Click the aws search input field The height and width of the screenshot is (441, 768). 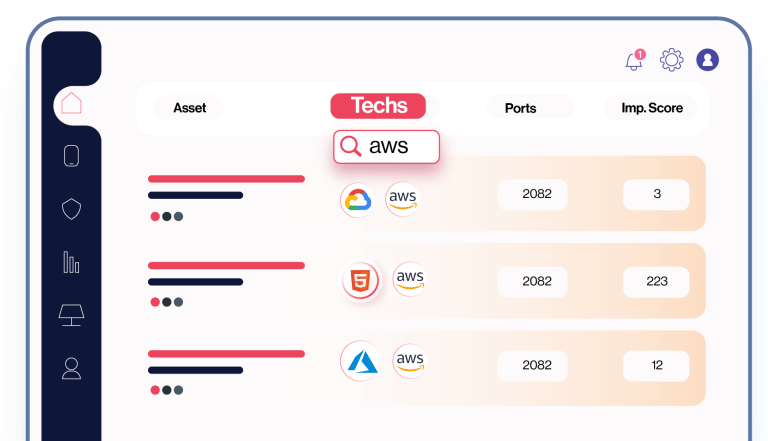coord(400,147)
